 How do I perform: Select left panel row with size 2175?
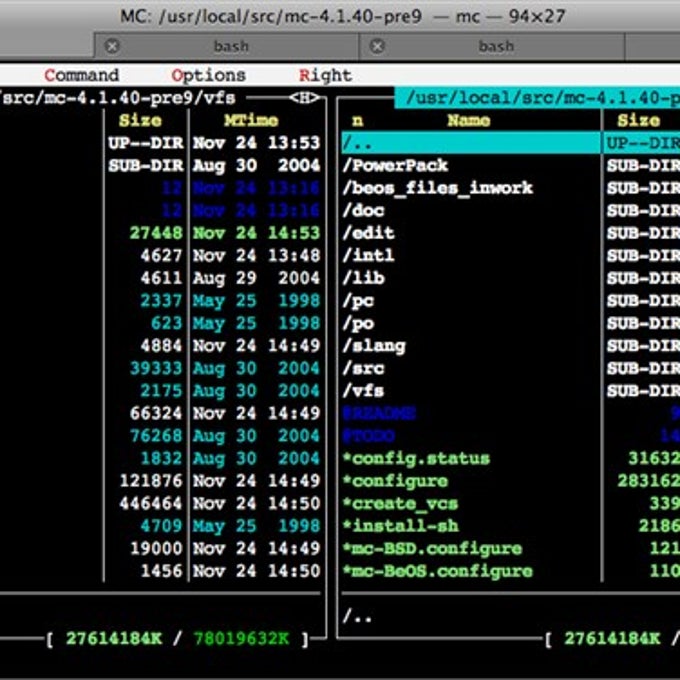(x=160, y=391)
